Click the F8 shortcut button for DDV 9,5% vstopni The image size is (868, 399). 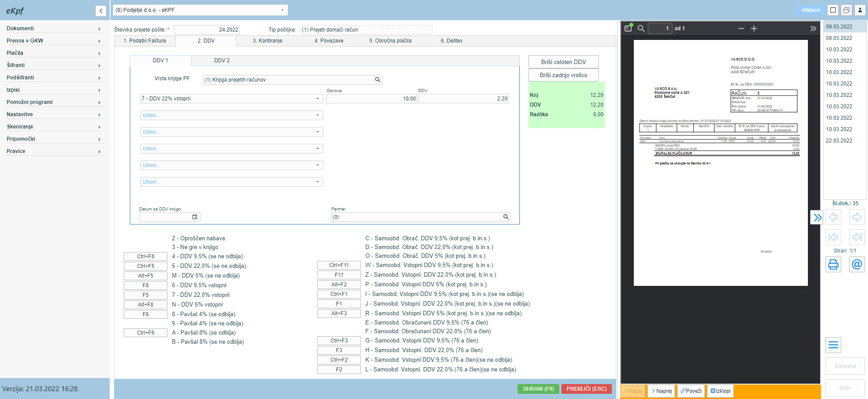click(x=146, y=285)
